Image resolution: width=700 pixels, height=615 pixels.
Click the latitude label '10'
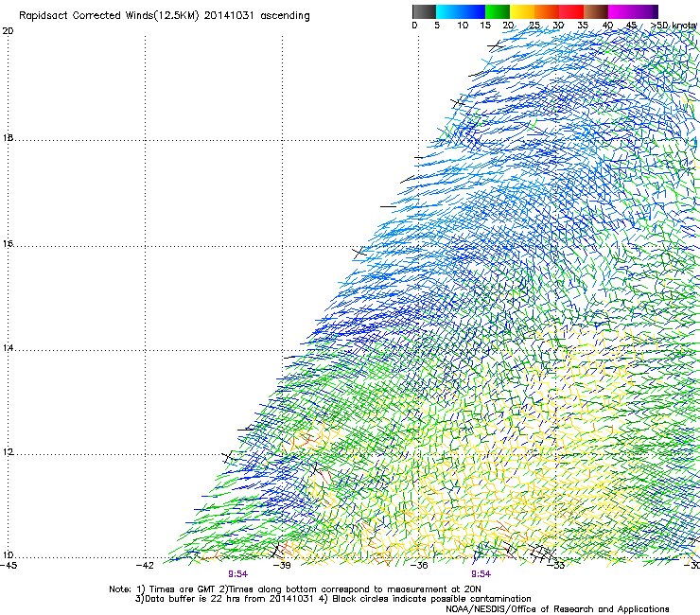pyautogui.click(x=8, y=555)
